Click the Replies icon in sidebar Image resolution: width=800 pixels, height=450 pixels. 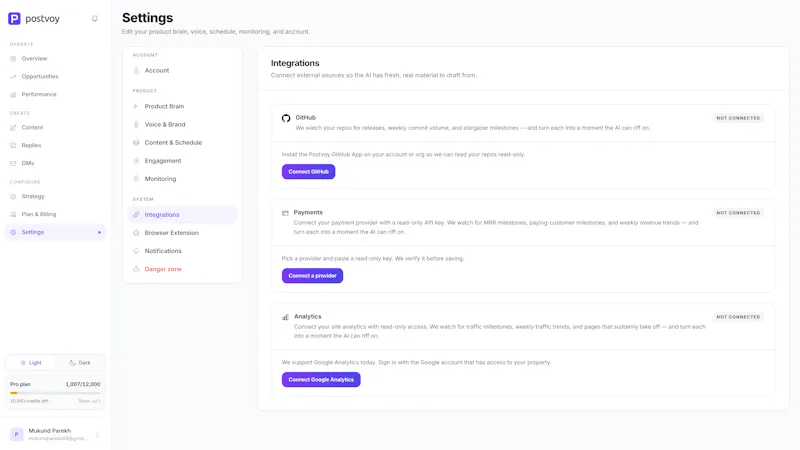point(13,145)
